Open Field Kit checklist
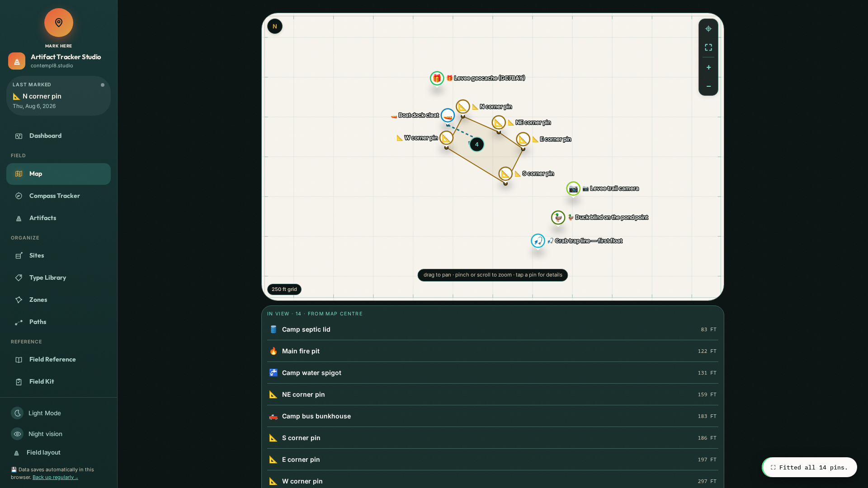Image resolution: width=868 pixels, height=488 pixels. coord(58,382)
